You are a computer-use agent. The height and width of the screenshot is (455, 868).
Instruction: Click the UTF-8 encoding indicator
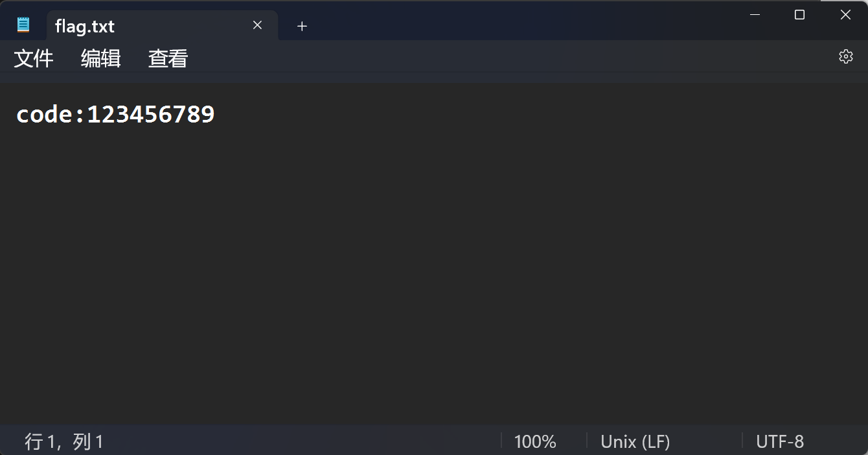779,441
